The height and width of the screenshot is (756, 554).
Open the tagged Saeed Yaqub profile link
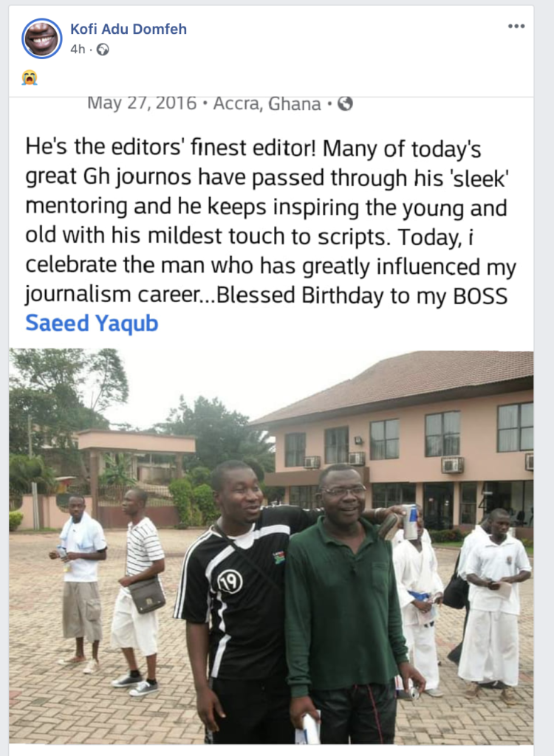(x=92, y=323)
